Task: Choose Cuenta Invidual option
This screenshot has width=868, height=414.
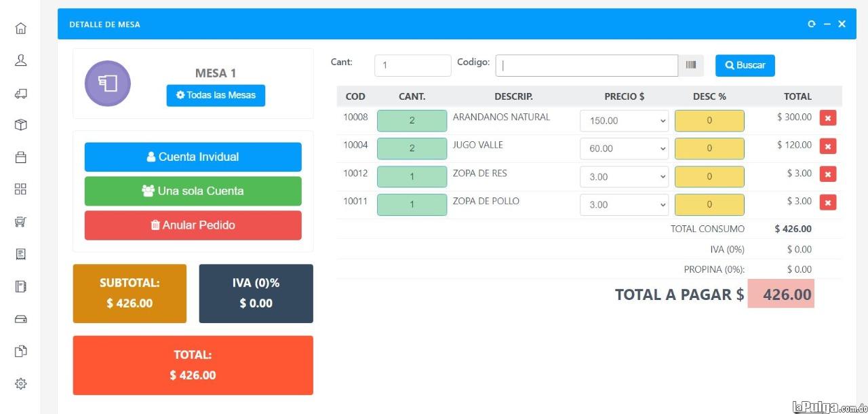Action: 193,157
